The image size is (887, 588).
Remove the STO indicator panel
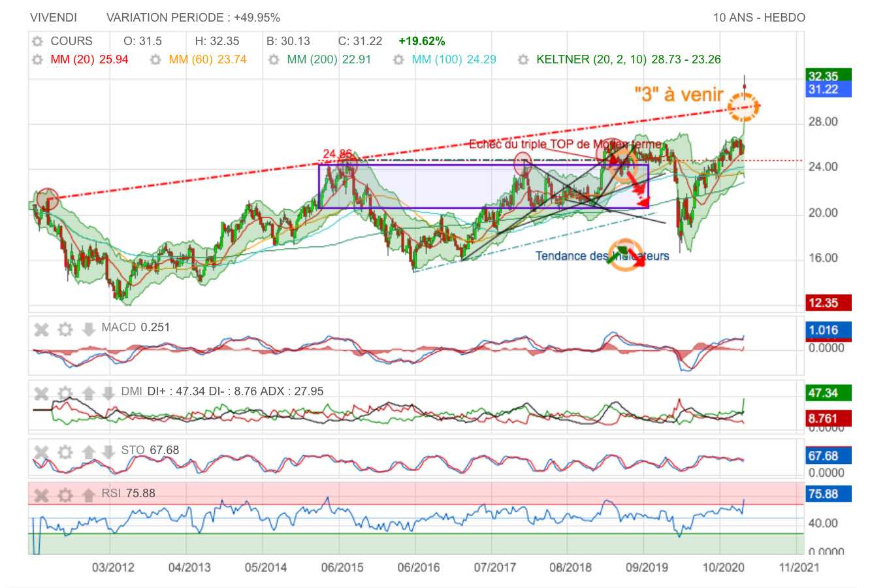click(x=42, y=451)
